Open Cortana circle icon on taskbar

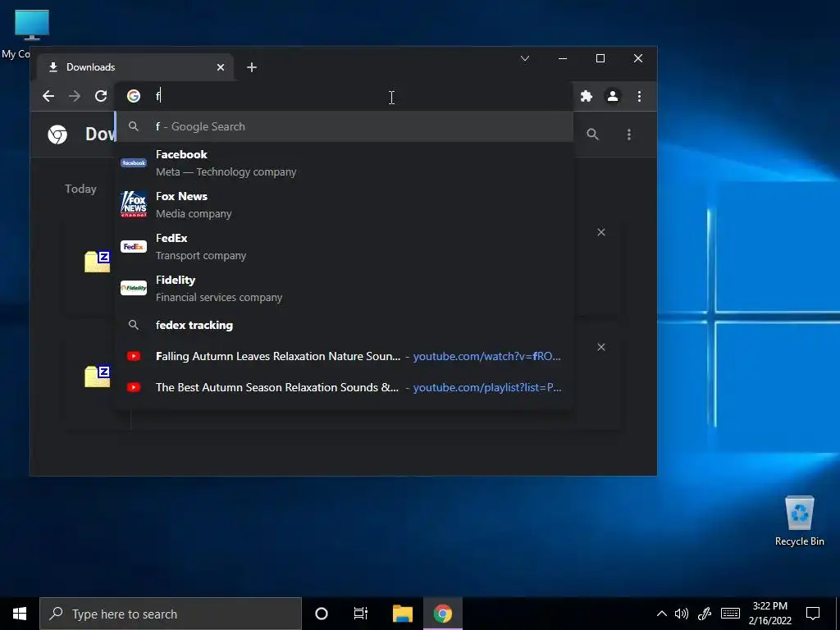(322, 614)
